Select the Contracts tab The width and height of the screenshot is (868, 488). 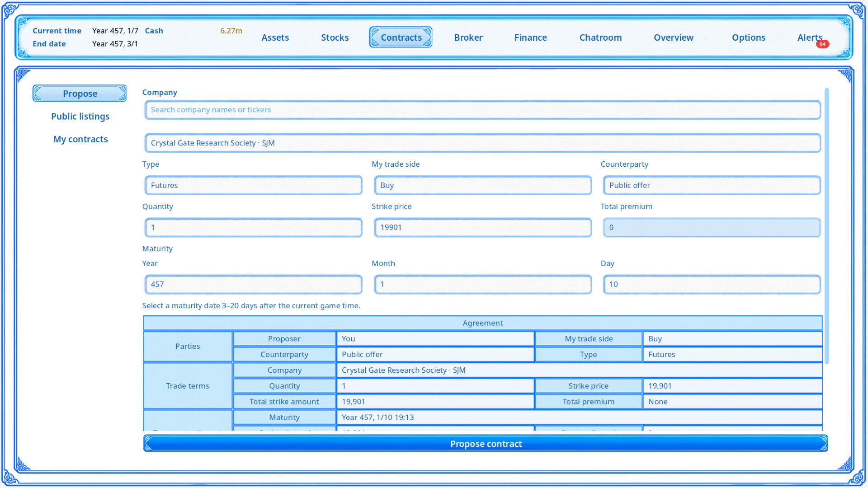tap(401, 38)
